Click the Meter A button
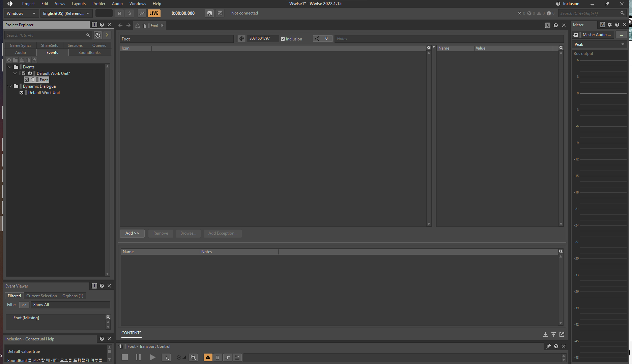 pos(602,25)
